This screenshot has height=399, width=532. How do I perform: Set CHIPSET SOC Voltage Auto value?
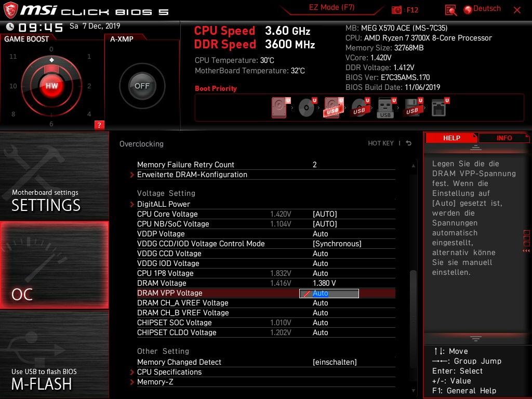(320, 323)
